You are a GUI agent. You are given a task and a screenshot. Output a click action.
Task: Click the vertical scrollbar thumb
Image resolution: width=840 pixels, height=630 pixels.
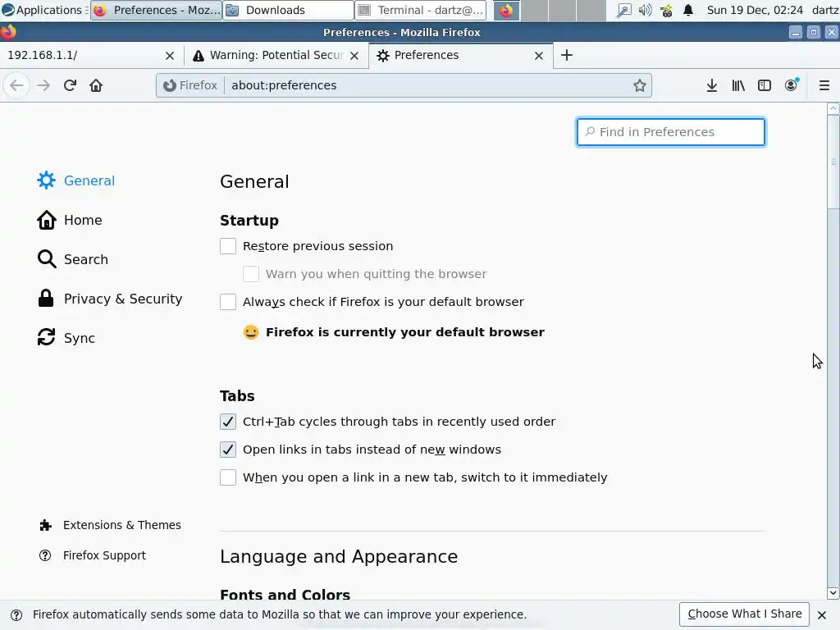pos(833,162)
